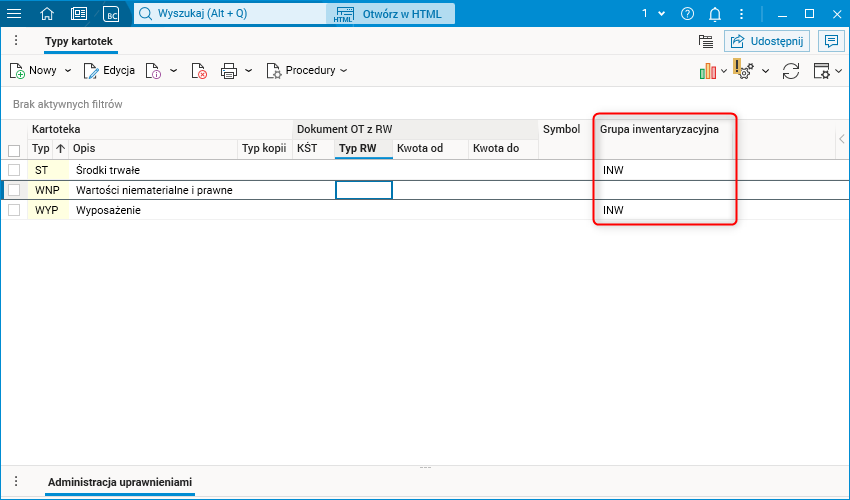850x500 pixels.
Task: Click the Typ RW column header
Action: 363,148
